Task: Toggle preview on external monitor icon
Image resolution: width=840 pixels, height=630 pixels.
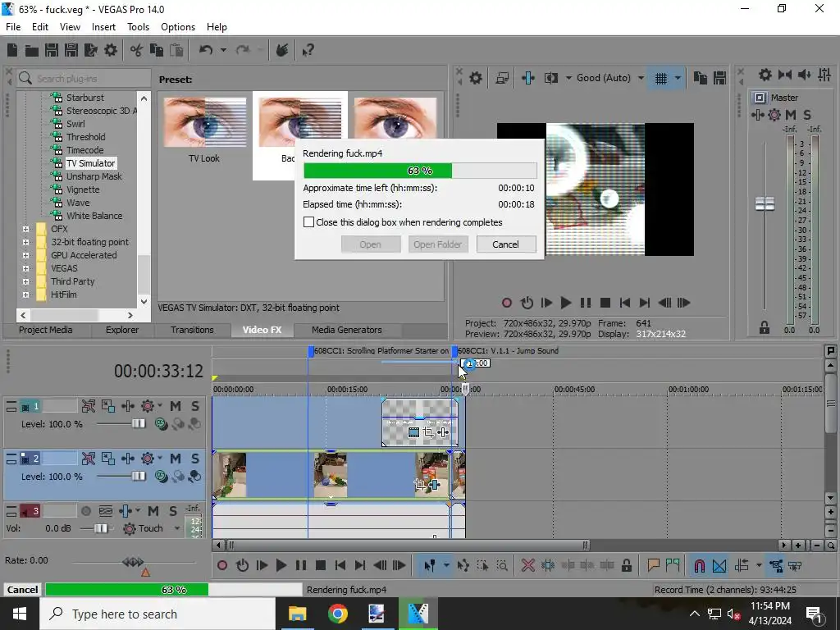Action: 502,78
